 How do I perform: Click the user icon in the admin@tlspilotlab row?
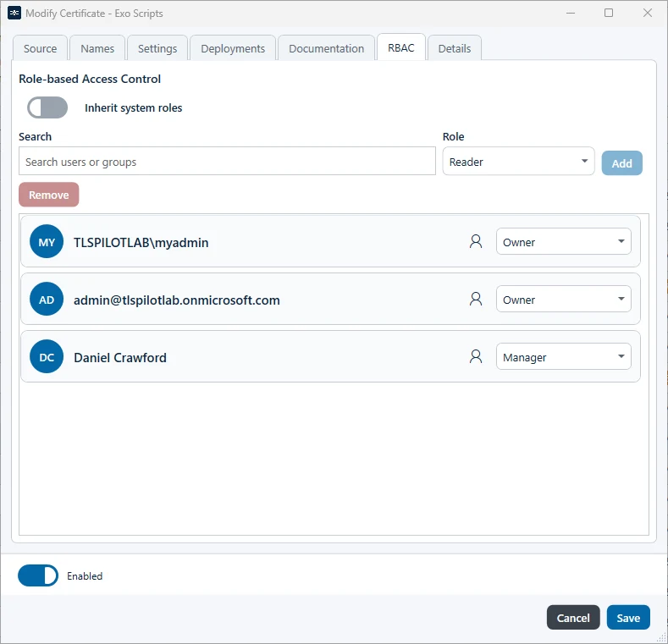(x=476, y=299)
